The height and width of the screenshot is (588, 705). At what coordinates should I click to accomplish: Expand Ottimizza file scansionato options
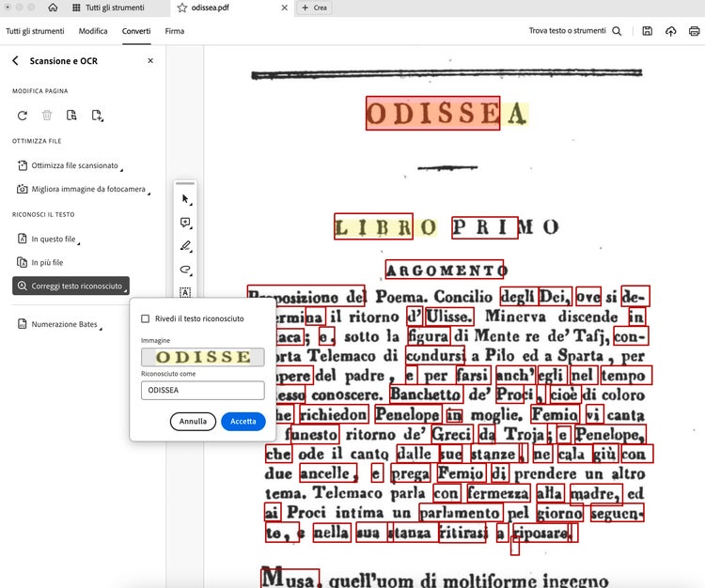[70, 165]
